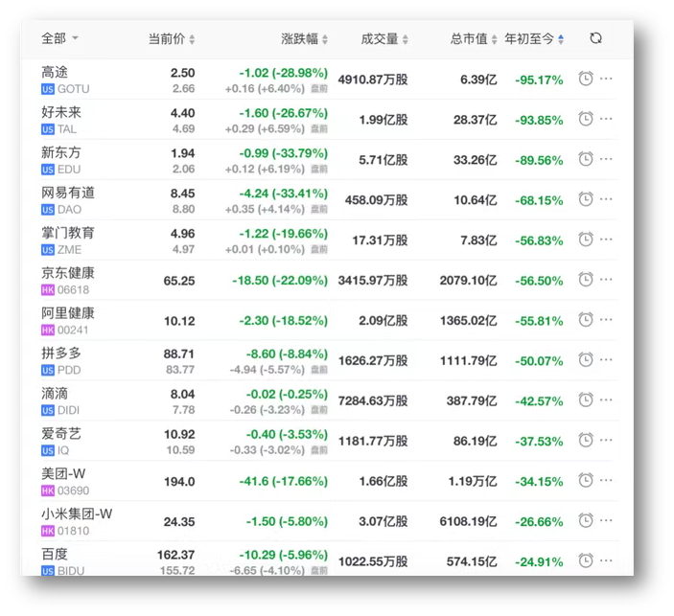Open the 全部 filter dropdown

pyautogui.click(x=59, y=38)
